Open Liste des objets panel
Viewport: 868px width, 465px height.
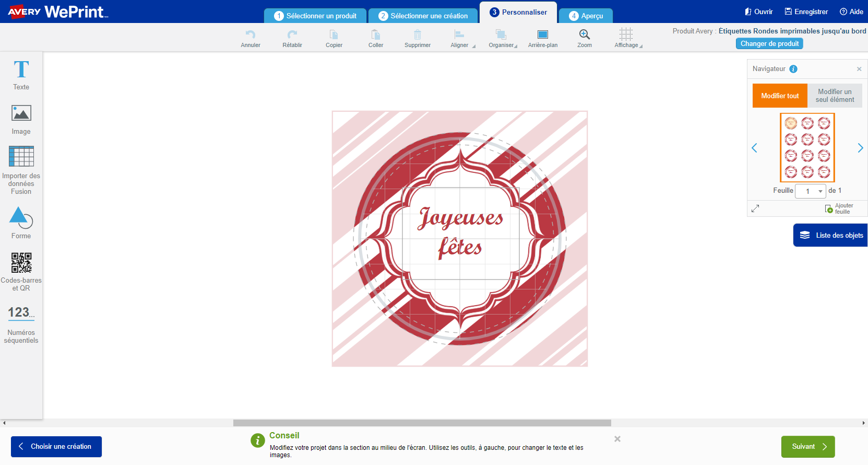[x=830, y=235]
